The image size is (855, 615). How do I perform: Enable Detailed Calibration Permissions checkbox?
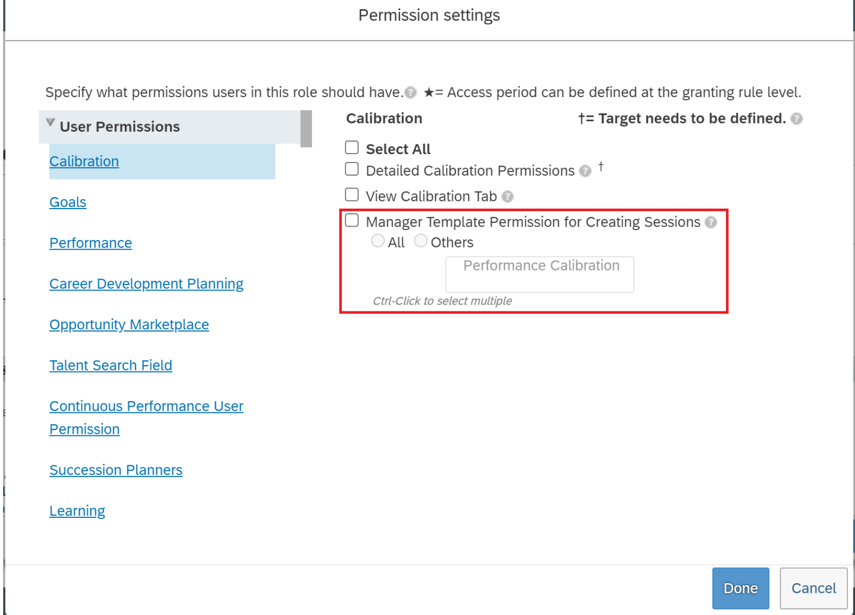click(x=352, y=170)
